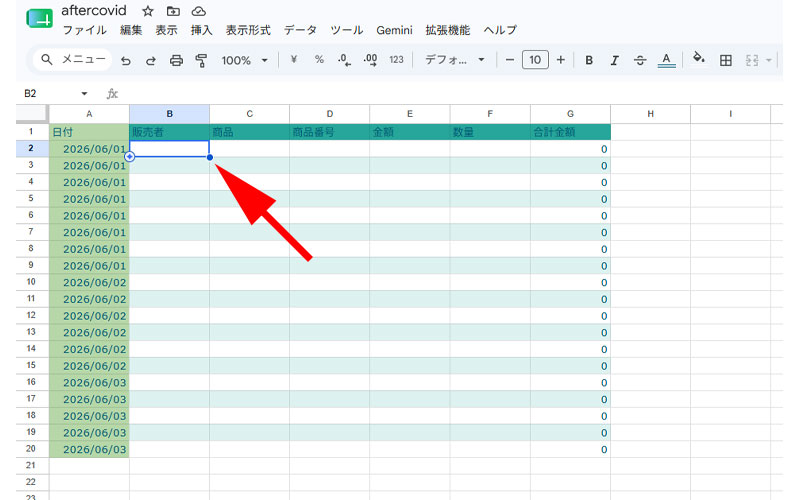Image resolution: width=800 pixels, height=500 pixels.
Task: Increase font size with plus button
Action: tap(561, 60)
